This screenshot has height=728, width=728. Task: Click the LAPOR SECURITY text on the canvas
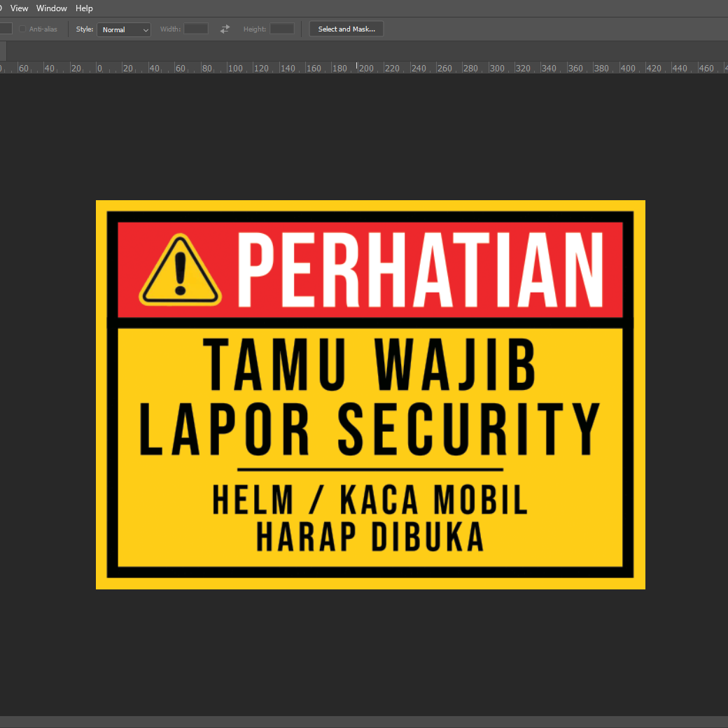click(x=370, y=429)
